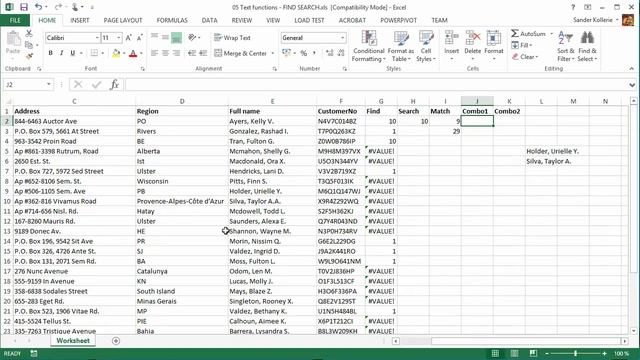Toggle Wrap Text on selected cell

coord(232,38)
